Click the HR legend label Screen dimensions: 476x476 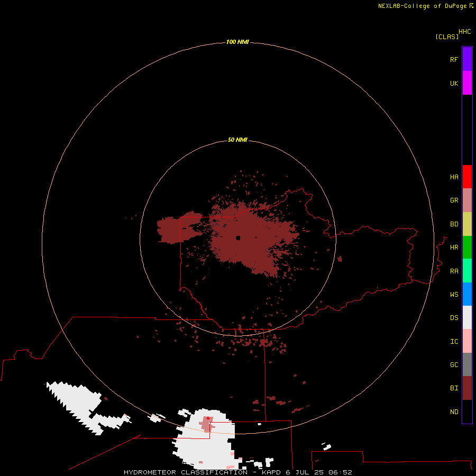(x=454, y=248)
